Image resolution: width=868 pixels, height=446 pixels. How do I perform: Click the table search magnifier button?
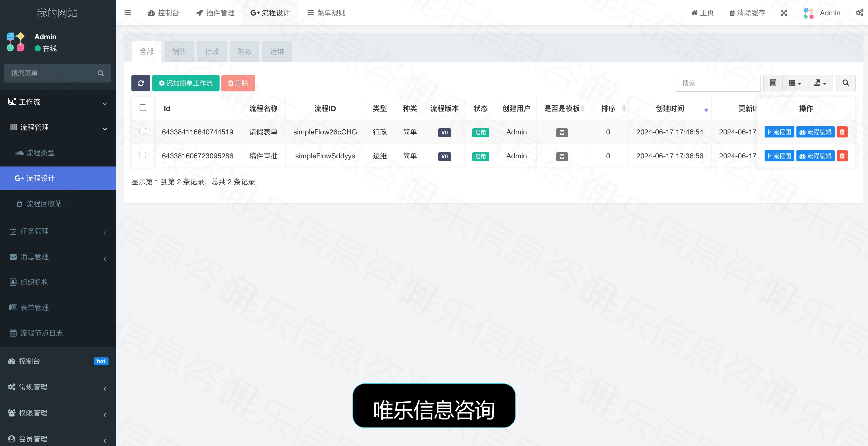(x=846, y=83)
